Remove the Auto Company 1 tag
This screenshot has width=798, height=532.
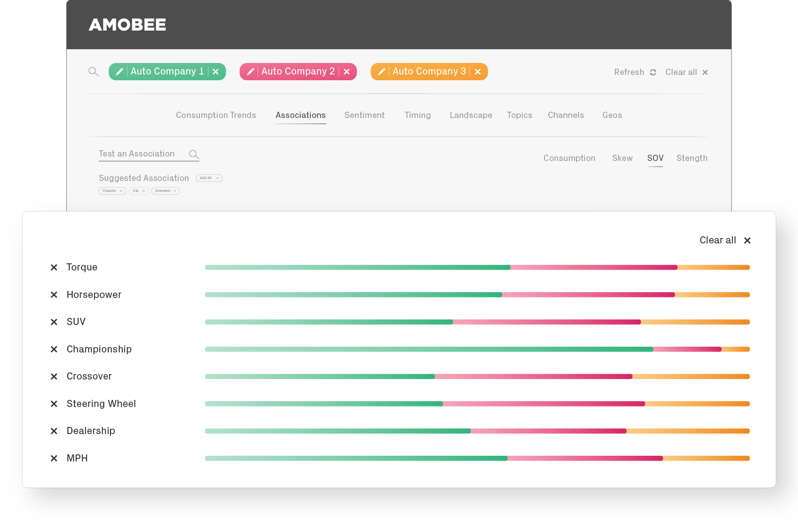pos(215,71)
